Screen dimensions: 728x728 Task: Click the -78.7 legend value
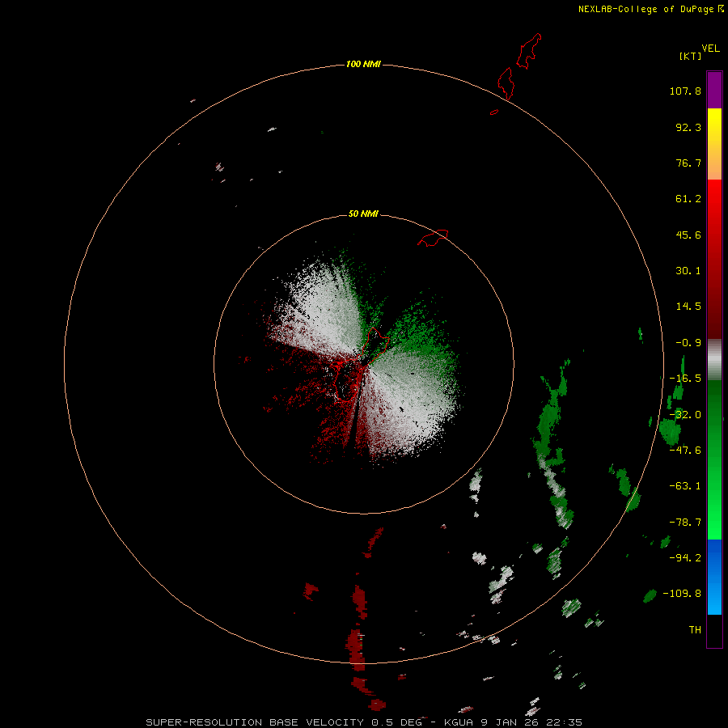(685, 523)
